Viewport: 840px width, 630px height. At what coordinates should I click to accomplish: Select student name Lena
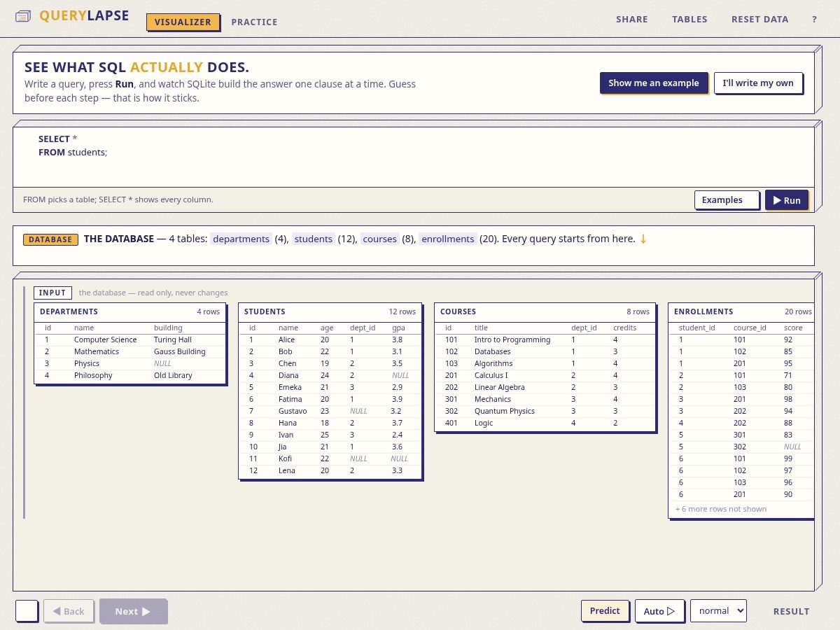pos(286,470)
